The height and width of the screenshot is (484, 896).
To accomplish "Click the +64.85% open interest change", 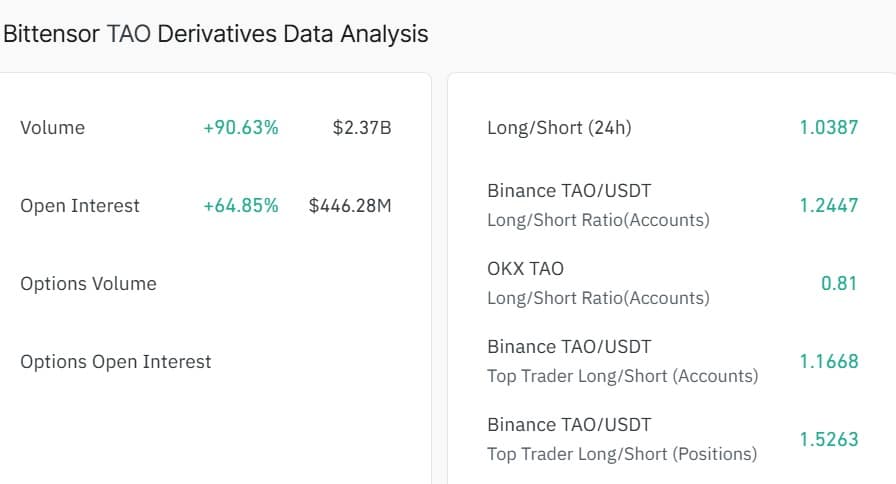I will pyautogui.click(x=240, y=206).
